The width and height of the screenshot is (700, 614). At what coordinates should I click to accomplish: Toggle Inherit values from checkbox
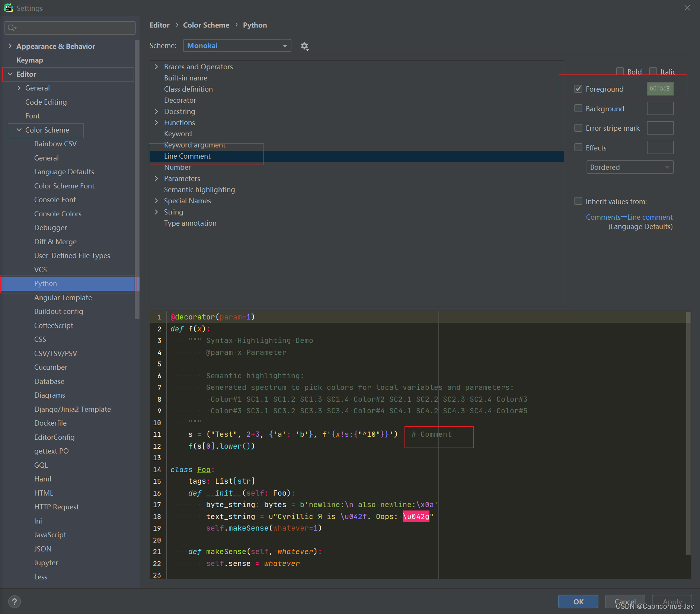[578, 201]
